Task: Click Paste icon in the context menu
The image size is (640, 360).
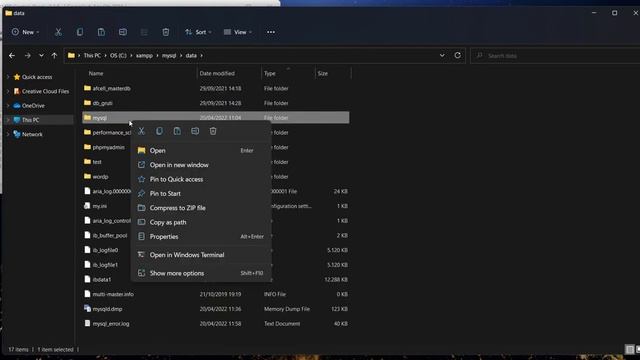Action: (177, 131)
